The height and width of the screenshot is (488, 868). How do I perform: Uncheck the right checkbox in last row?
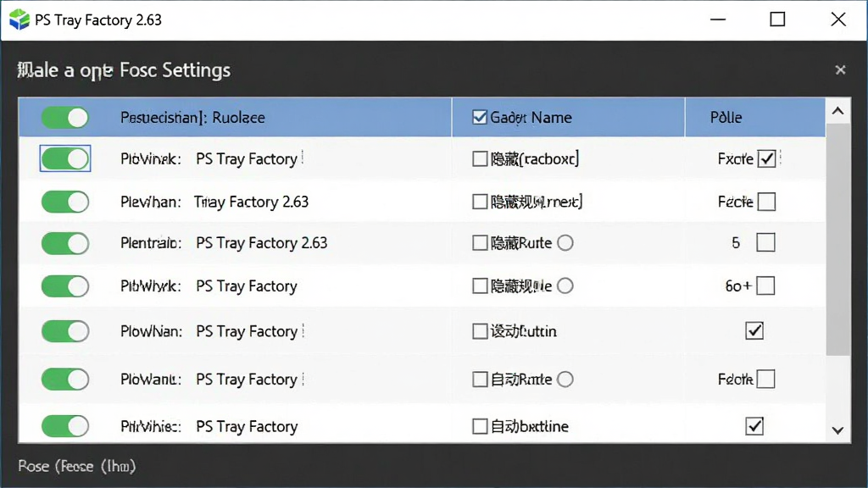754,426
